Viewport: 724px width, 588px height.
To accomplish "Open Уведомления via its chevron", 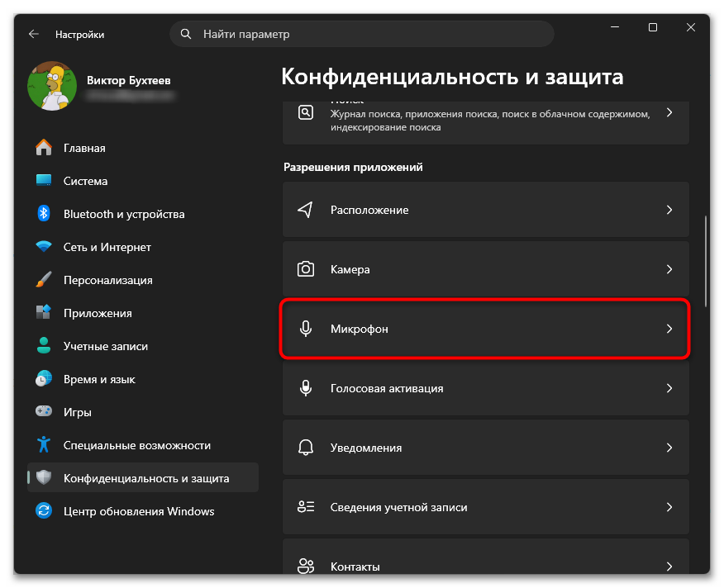I will tap(669, 448).
